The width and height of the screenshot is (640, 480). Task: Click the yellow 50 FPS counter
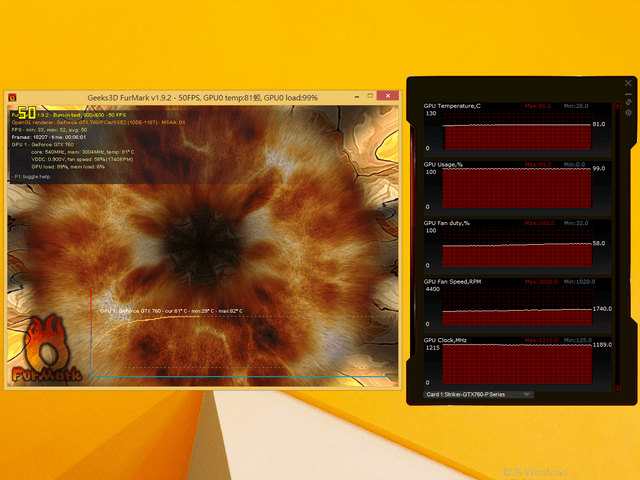click(27, 113)
